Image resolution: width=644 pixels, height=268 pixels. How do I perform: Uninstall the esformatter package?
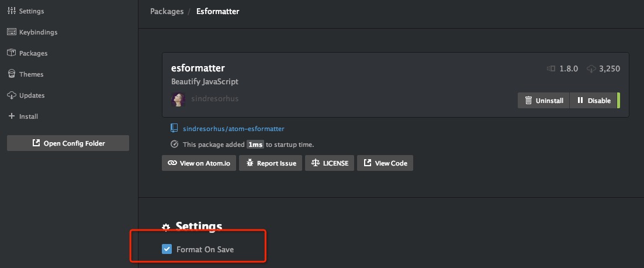[543, 100]
